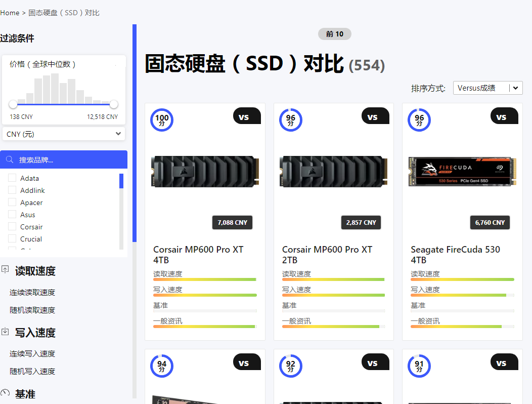Screen dimensions: 532x404
Task: Check the Addlink brand checkbox
Action: [12, 190]
